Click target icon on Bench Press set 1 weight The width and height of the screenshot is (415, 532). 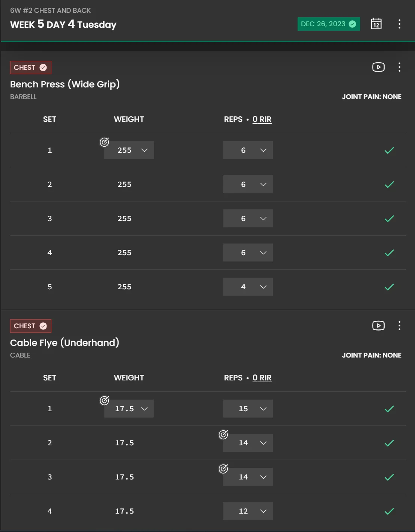pos(104,142)
